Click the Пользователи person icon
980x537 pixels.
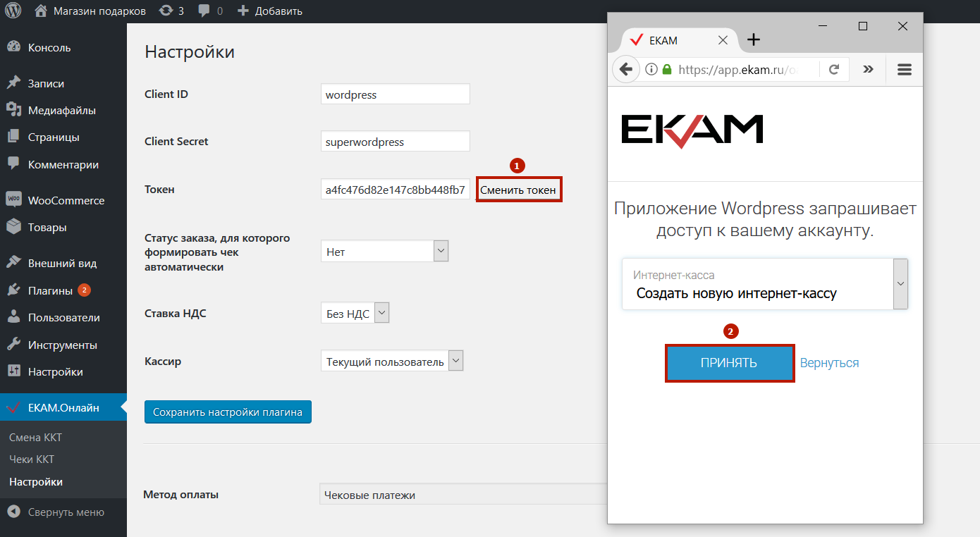click(13, 317)
